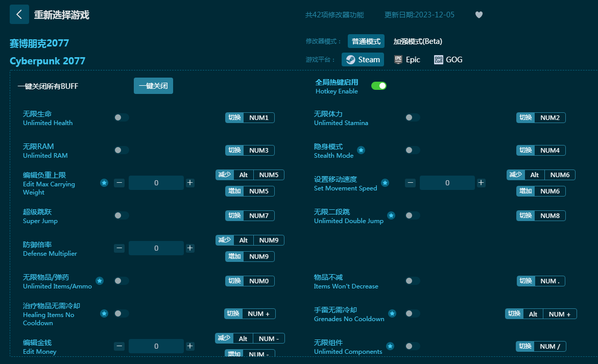The image size is (598, 364).
Task: Click 共42项修改器功能 text
Action: pyautogui.click(x=334, y=15)
